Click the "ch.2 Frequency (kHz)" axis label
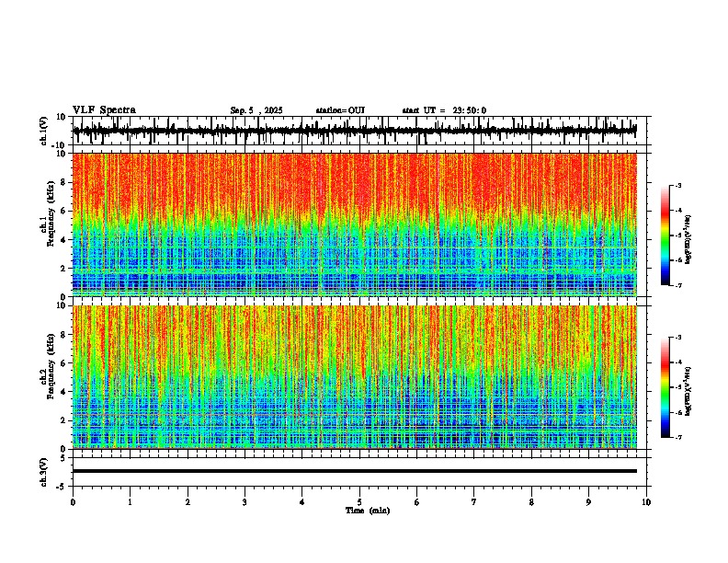The width and height of the screenshot is (728, 563). pos(48,366)
